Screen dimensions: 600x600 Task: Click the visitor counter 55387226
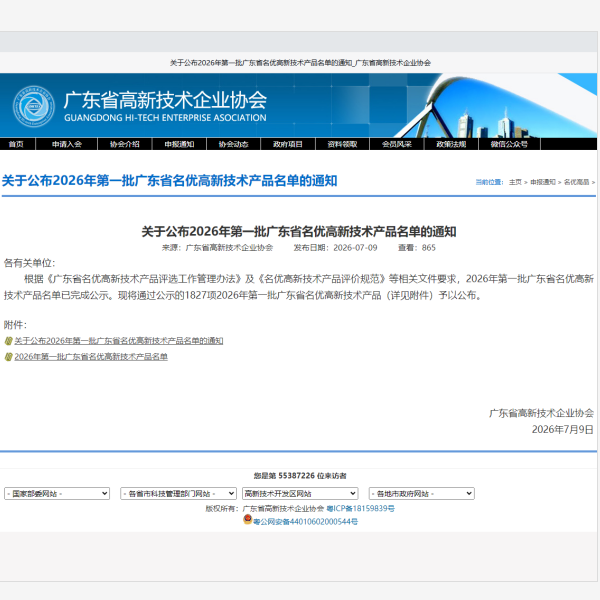pyautogui.click(x=297, y=476)
